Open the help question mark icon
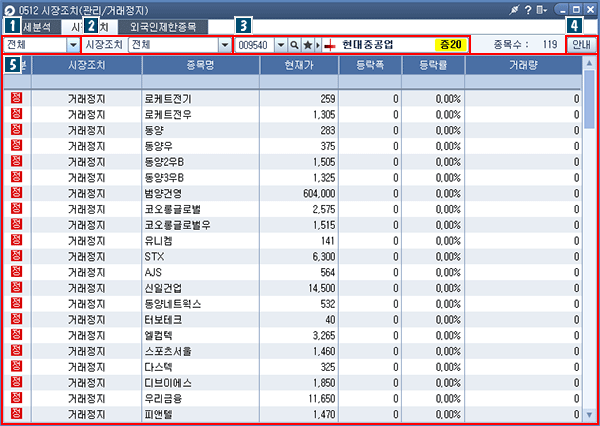The height and width of the screenshot is (426, 600). tap(528, 10)
